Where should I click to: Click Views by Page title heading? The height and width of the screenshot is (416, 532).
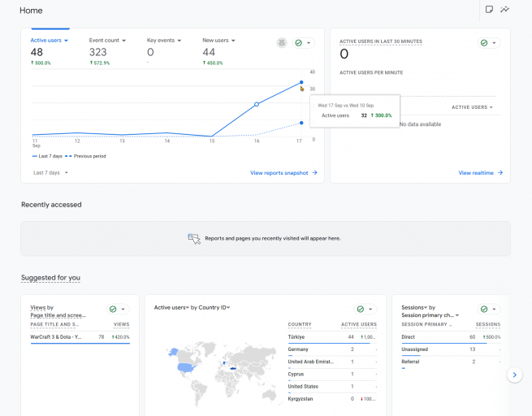pyautogui.click(x=58, y=311)
